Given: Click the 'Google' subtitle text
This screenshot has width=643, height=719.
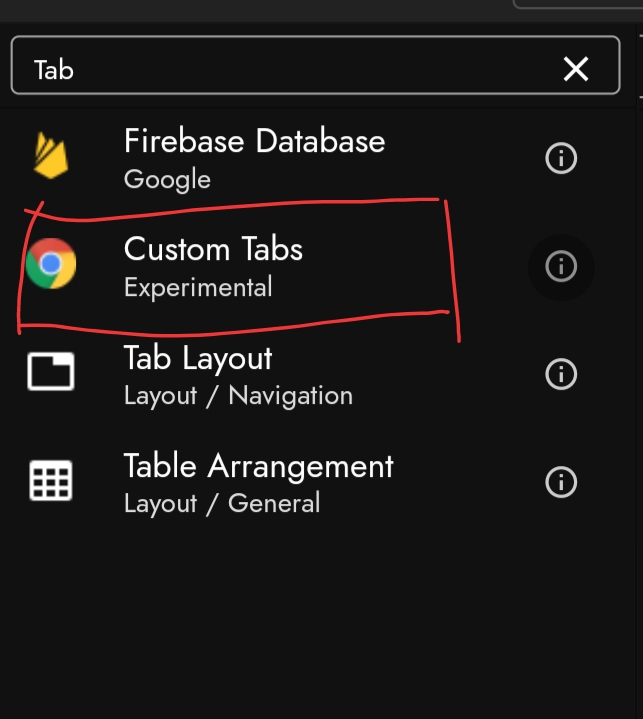Looking at the screenshot, I should tap(167, 180).
